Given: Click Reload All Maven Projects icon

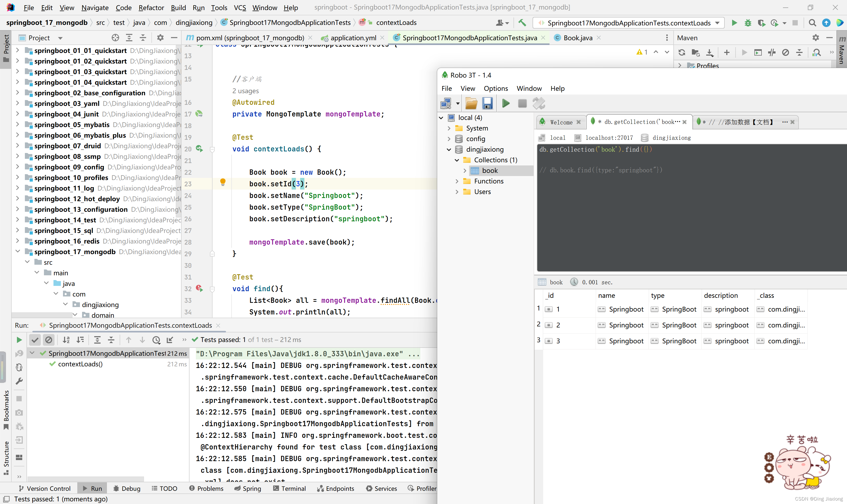Looking at the screenshot, I should point(682,53).
